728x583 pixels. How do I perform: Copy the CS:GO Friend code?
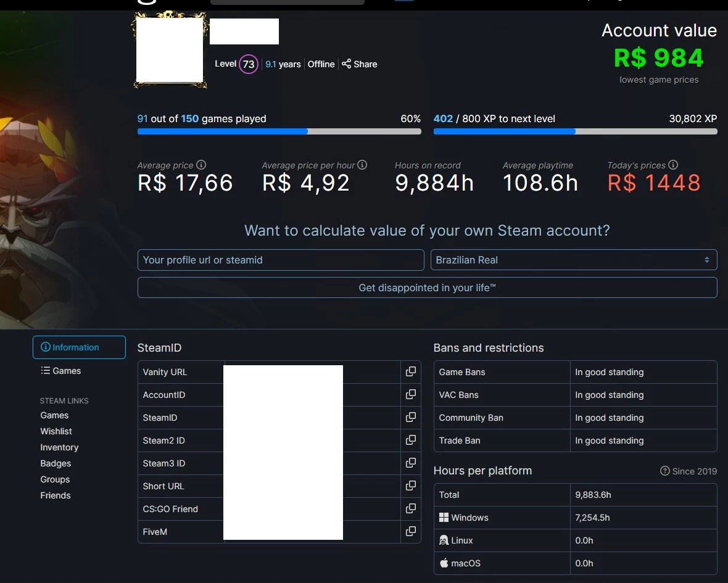410,509
